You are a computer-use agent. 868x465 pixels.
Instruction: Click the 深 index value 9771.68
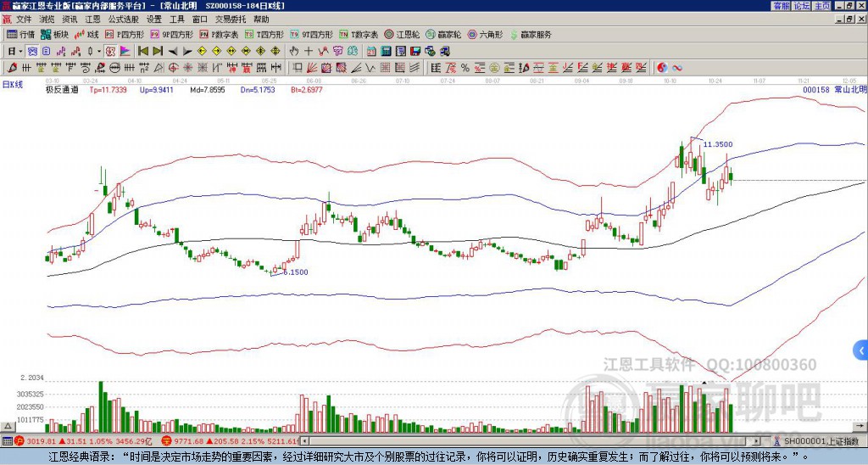189,441
